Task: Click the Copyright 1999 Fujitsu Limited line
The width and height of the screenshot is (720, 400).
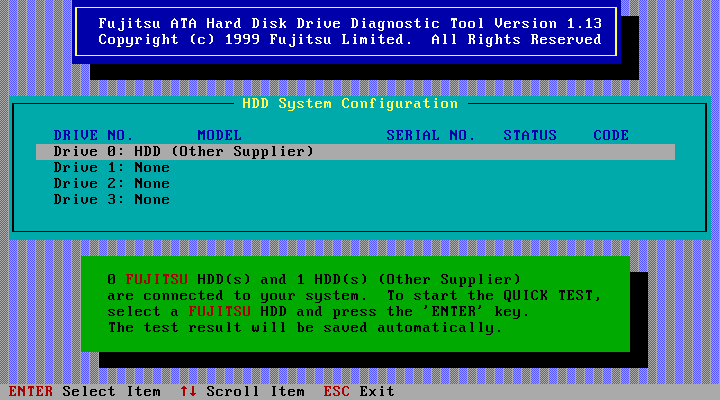Action: tap(350, 40)
